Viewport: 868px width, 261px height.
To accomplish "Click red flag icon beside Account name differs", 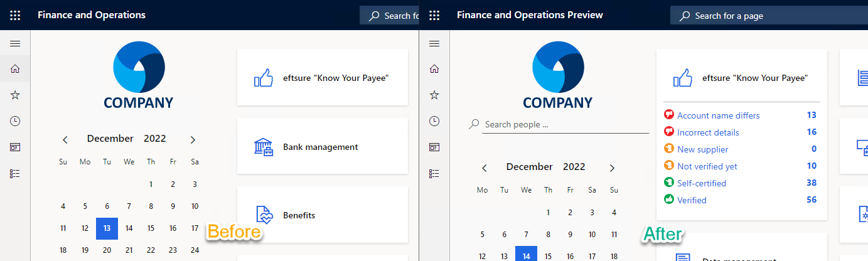I will (x=669, y=115).
